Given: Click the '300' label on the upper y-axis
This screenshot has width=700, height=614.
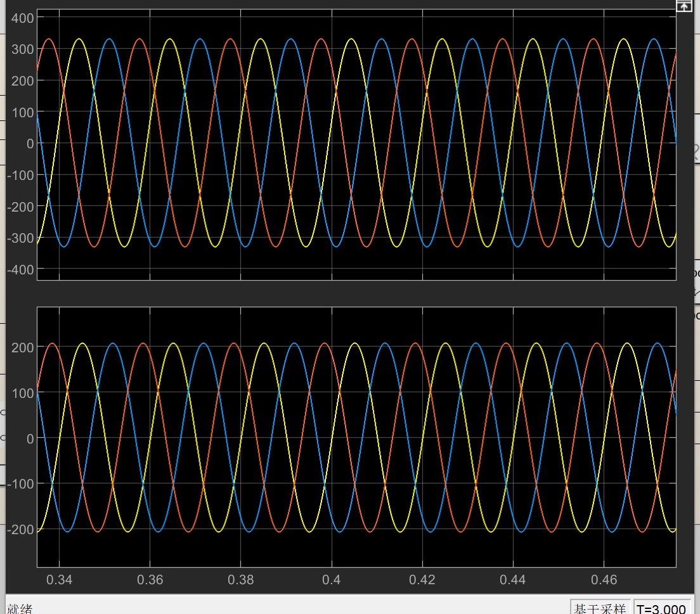Looking at the screenshot, I should pyautogui.click(x=22, y=49).
